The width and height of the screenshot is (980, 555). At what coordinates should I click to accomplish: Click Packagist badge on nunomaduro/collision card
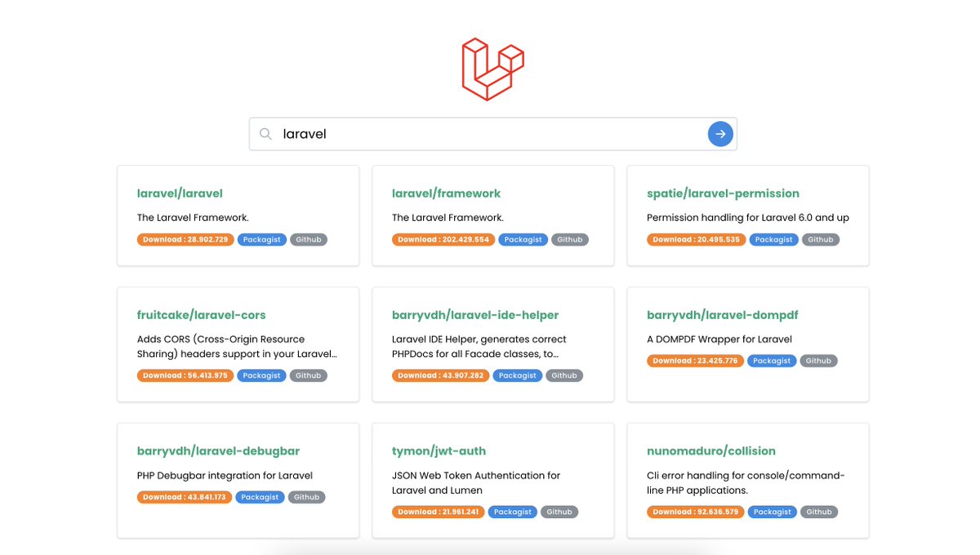click(x=773, y=512)
